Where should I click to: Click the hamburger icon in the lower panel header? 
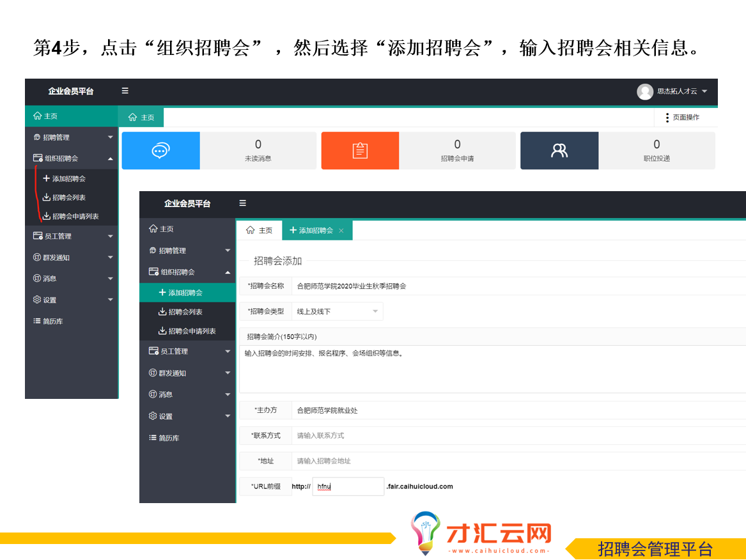[242, 203]
